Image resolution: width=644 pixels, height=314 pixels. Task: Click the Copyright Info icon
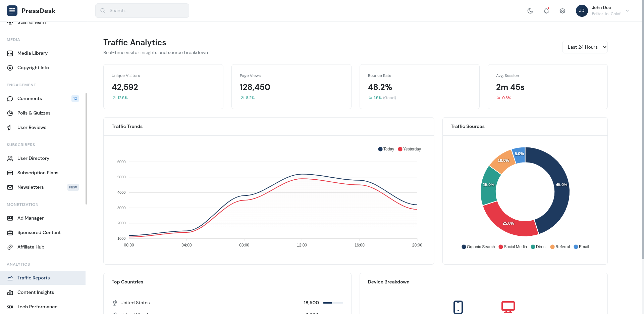[x=10, y=68]
